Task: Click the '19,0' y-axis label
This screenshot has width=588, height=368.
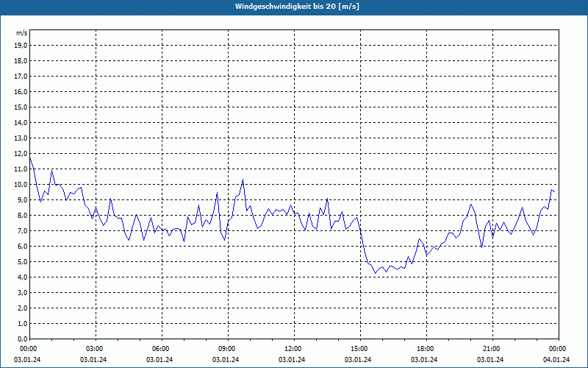Action: (21, 46)
